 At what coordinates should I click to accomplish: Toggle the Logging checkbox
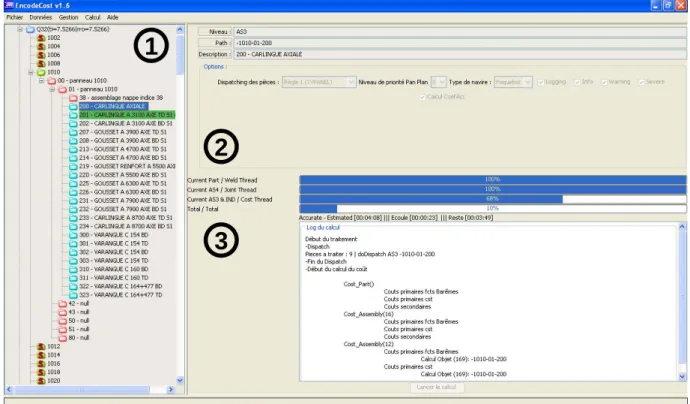tap(541, 82)
